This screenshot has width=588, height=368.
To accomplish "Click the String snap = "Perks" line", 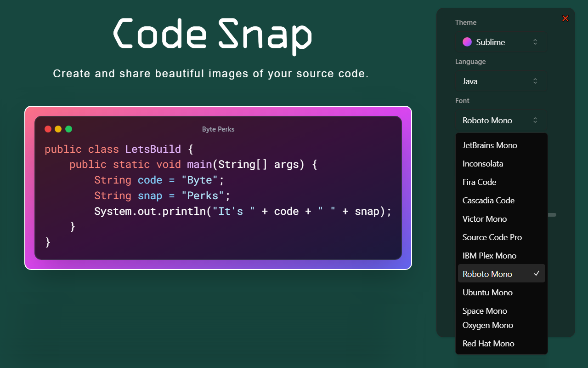I will tap(162, 195).
